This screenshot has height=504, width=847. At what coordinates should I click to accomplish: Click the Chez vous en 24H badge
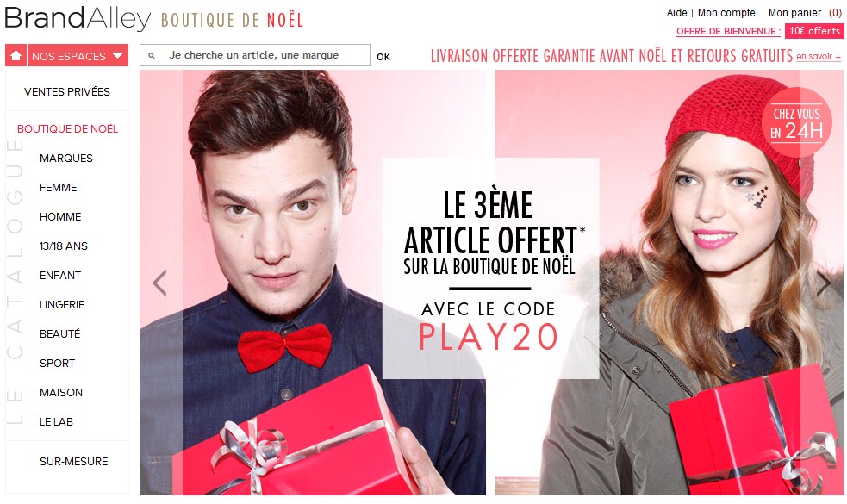796,122
